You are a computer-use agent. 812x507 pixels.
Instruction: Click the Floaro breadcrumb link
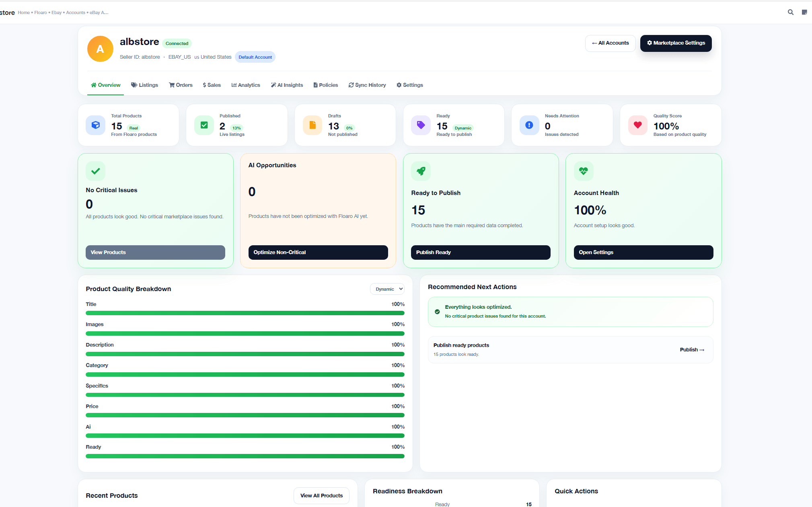click(41, 12)
